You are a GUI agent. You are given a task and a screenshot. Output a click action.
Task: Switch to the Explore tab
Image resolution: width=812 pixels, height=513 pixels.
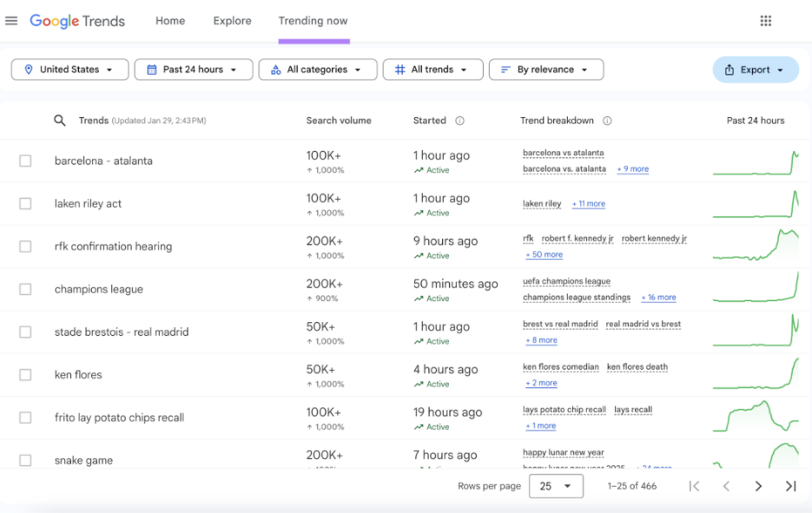tap(233, 21)
